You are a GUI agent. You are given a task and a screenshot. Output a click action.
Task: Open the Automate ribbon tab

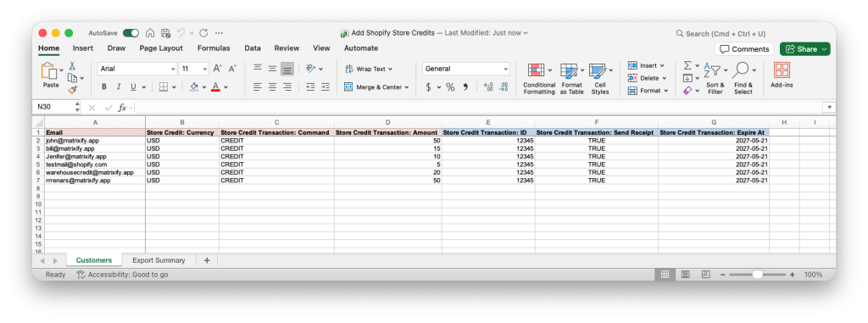click(361, 48)
